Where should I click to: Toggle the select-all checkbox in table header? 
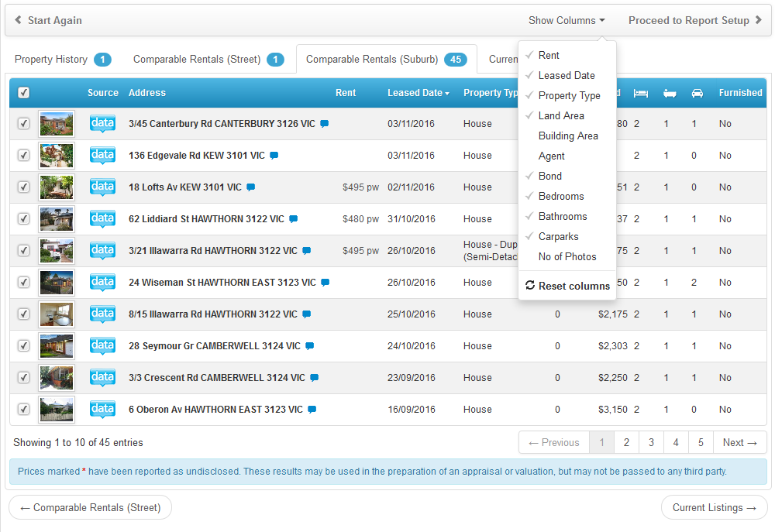coord(24,93)
